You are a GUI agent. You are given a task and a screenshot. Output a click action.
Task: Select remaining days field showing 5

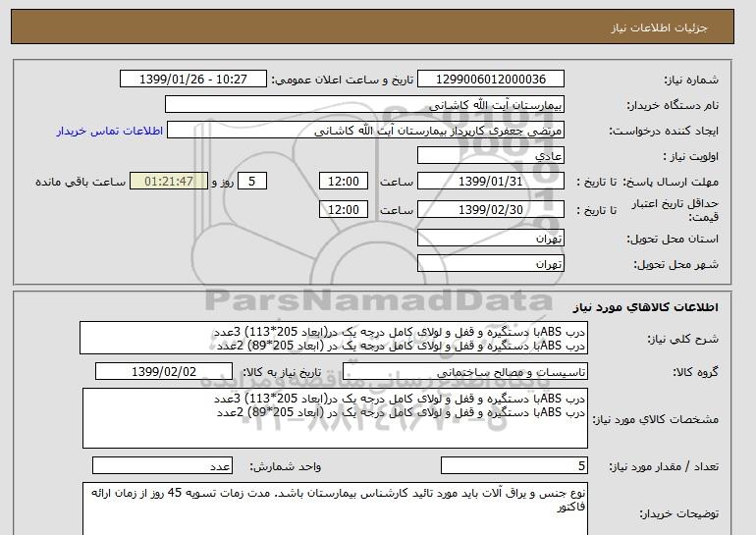pyautogui.click(x=251, y=182)
